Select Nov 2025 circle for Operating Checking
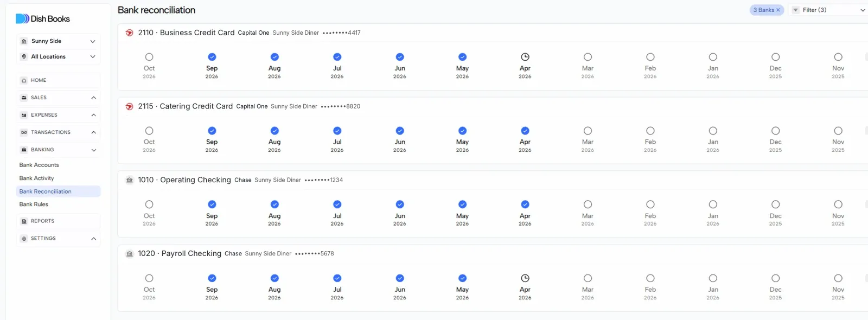Screen dimensions: 868x320 [x=838, y=204]
